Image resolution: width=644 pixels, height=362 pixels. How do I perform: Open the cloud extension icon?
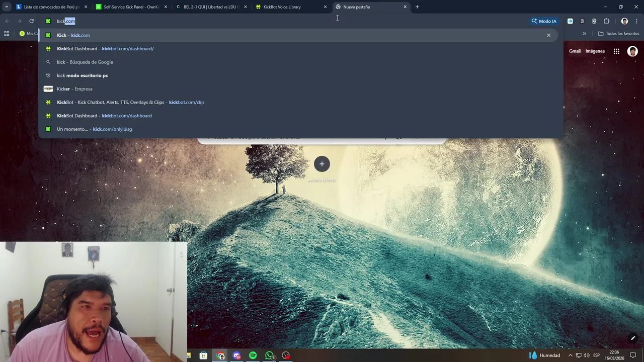pyautogui.click(x=570, y=21)
